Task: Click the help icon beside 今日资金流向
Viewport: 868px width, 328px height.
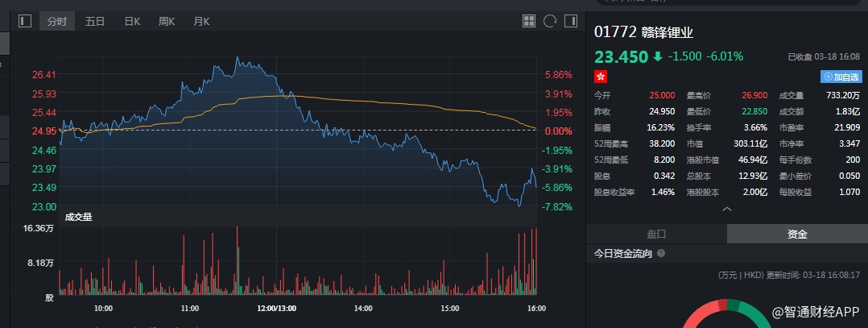Action: [x=661, y=253]
